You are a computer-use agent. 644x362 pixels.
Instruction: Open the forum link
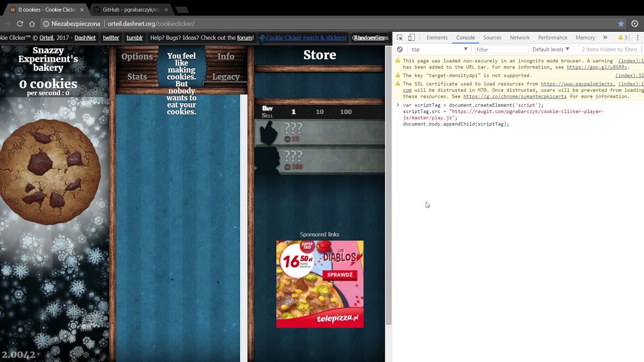[x=245, y=38]
